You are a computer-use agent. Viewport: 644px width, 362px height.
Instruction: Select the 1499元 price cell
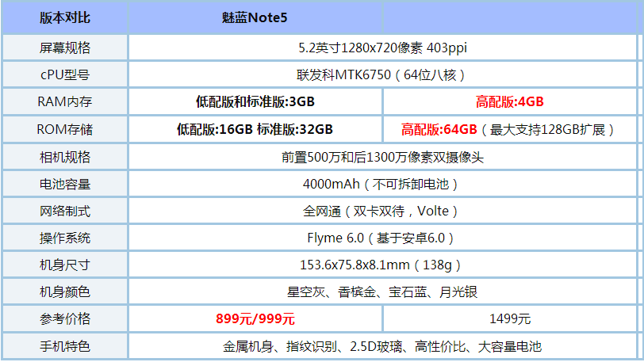[510, 318]
